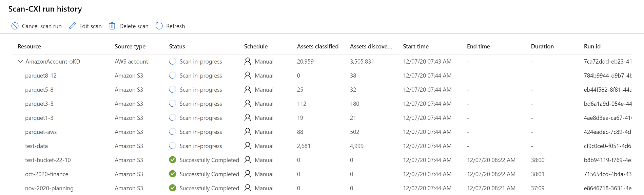The height and width of the screenshot is (195, 644).
Task: Click the Edit scan pencil icon
Action: pos(72,26)
